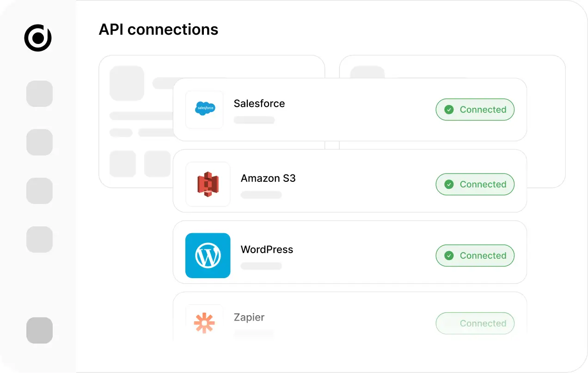Select the WordPress connection name
This screenshot has width=588, height=373.
[x=267, y=249]
